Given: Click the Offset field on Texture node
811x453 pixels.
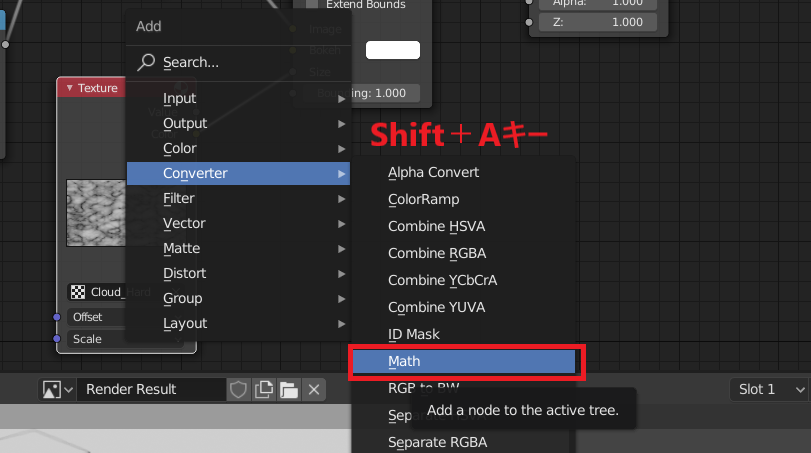Looking at the screenshot, I should [x=96, y=317].
